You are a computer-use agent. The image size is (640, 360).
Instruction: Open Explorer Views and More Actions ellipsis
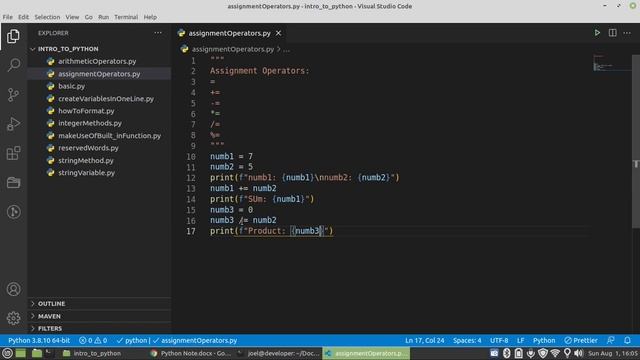(x=158, y=33)
